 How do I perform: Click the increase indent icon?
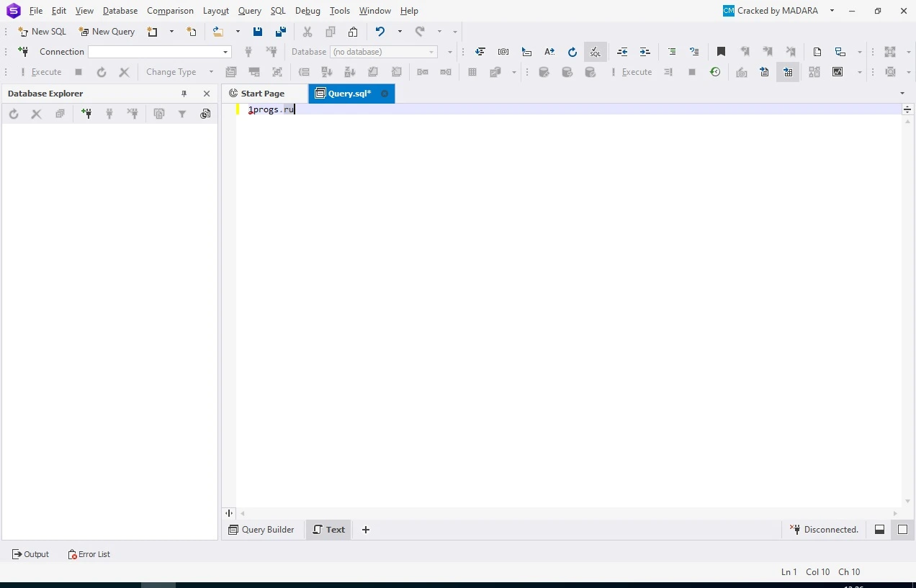645,52
